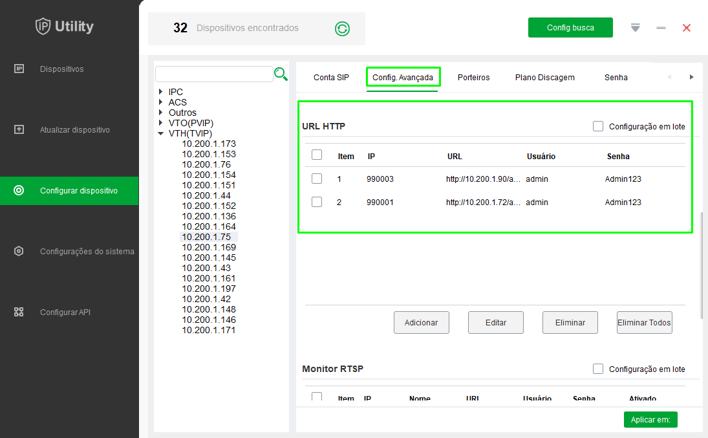Click the URL http://10.200.1.72/a... cell

(483, 202)
